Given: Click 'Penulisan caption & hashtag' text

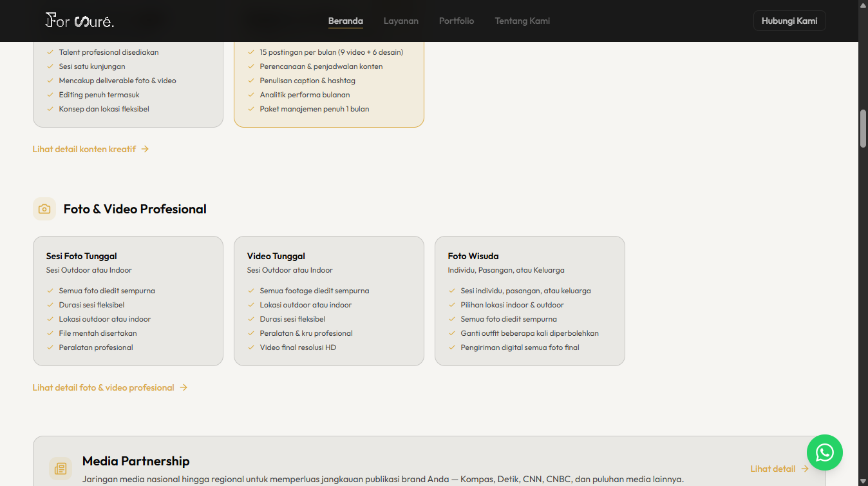Looking at the screenshot, I should coord(308,81).
